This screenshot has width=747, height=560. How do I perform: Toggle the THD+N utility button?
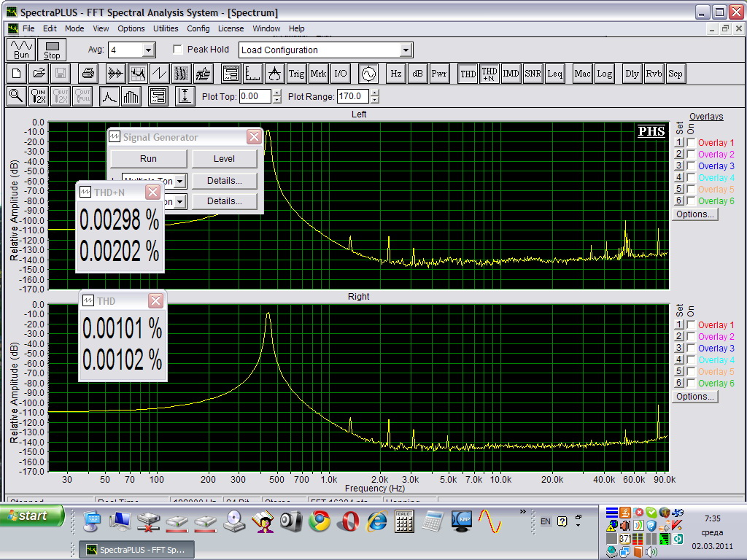[489, 74]
